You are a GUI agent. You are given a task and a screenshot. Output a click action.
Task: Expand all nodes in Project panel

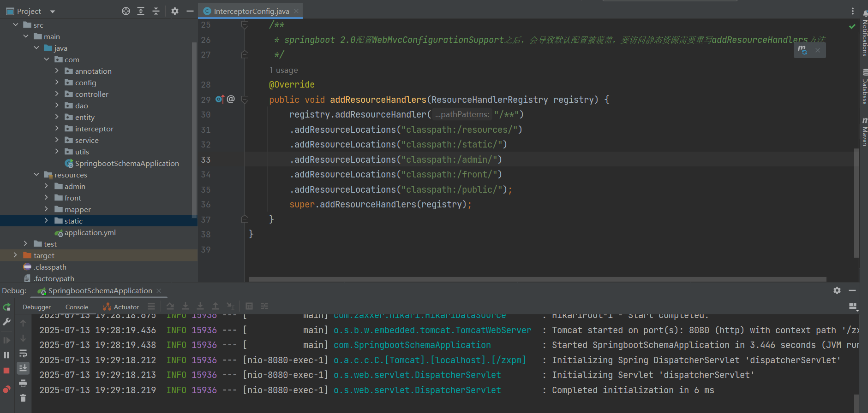click(x=141, y=11)
